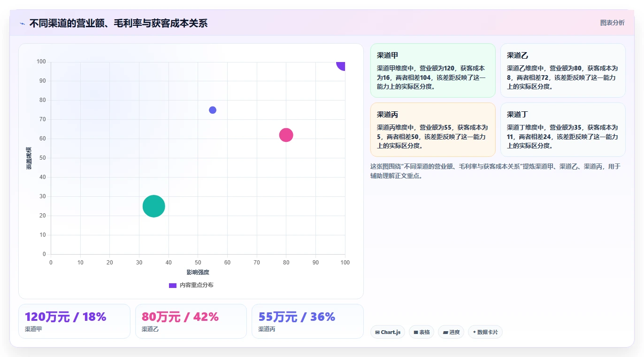Click the icon inside the 进度 tag
Image resolution: width=644 pixels, height=357 pixels.
[445, 332]
